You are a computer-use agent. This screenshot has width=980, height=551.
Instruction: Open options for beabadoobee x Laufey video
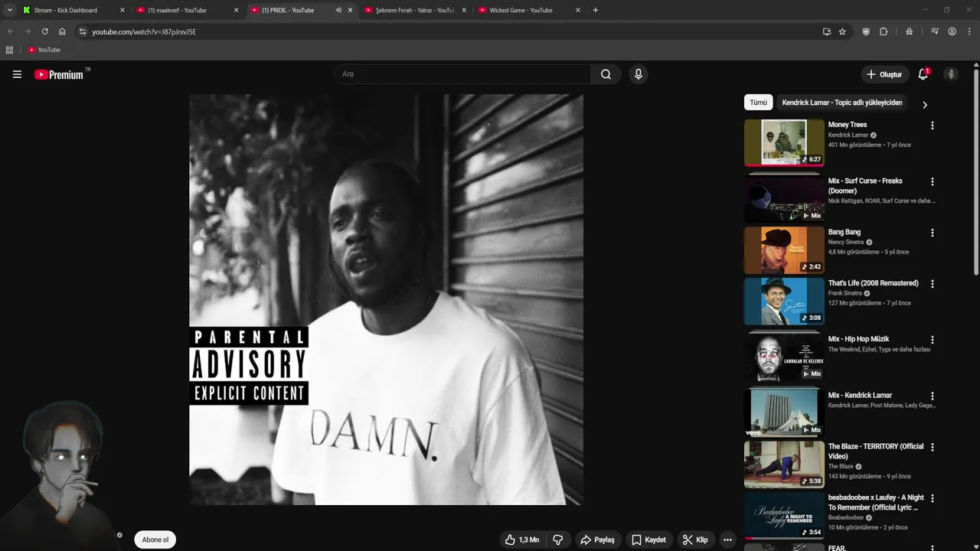(x=932, y=498)
